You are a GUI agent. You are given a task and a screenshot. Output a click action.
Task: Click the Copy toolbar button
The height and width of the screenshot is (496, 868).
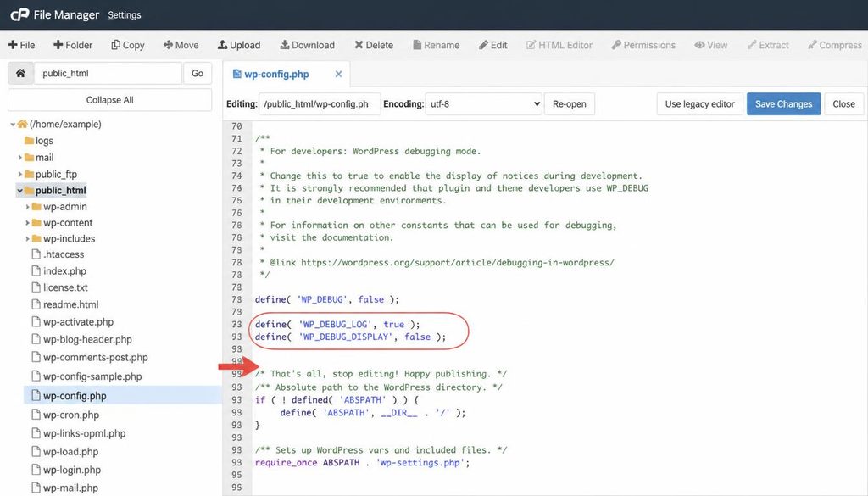click(128, 45)
